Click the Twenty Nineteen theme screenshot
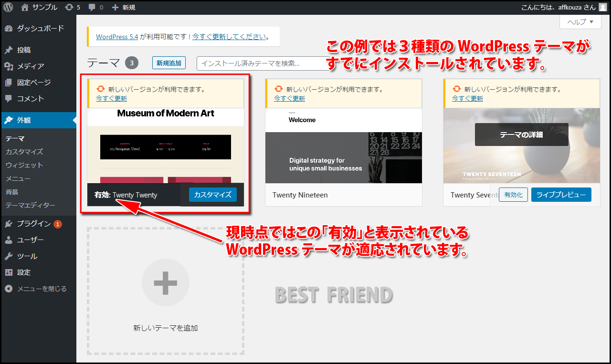 (344, 146)
